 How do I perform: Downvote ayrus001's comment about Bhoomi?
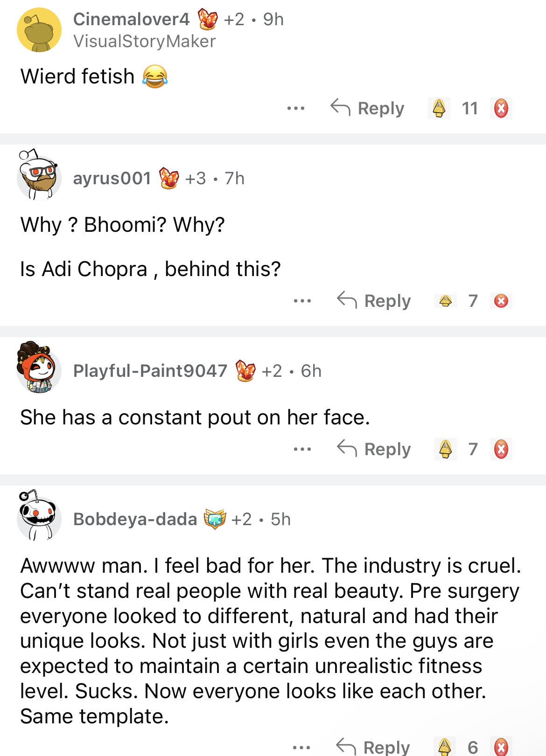[501, 301]
